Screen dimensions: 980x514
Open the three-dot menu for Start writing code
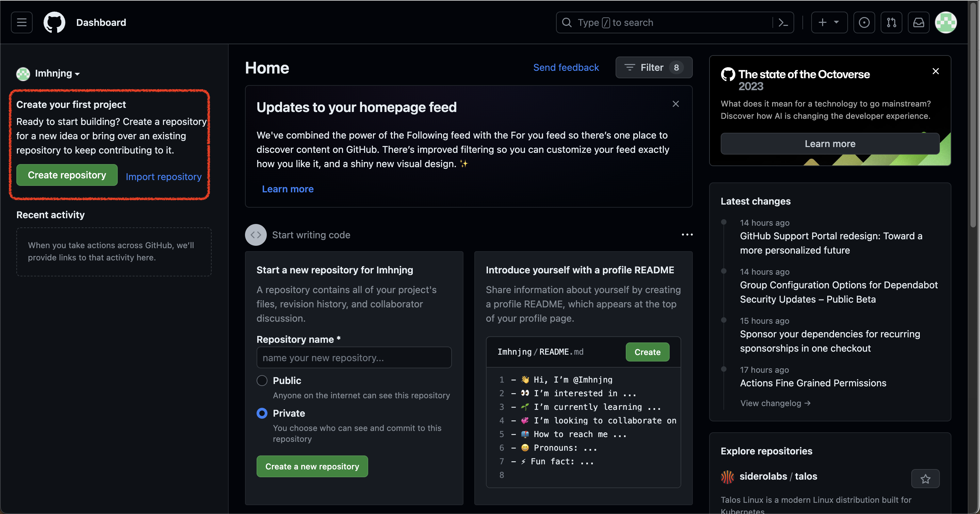tap(687, 234)
